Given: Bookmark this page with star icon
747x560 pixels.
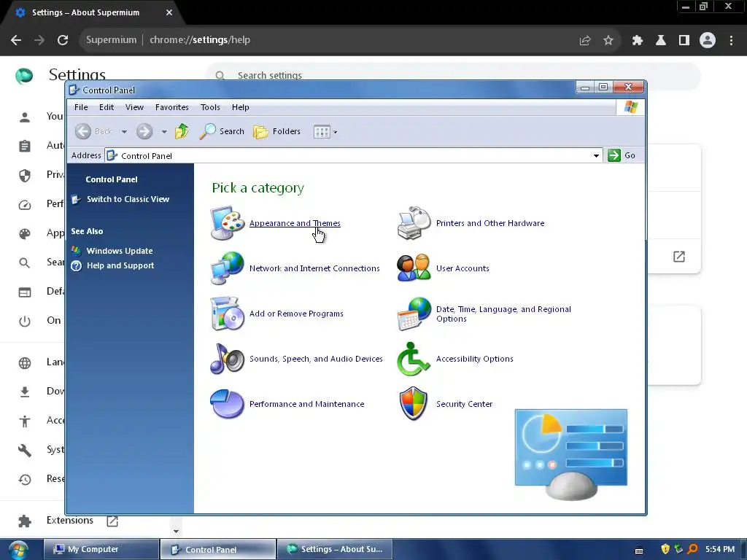Looking at the screenshot, I should 608,40.
